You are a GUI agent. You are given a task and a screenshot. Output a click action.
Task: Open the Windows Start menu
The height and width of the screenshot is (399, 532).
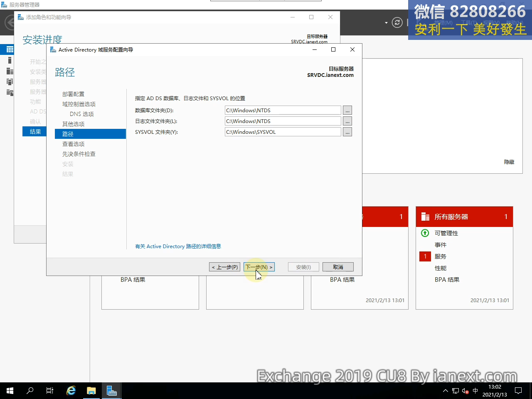pyautogui.click(x=10, y=391)
